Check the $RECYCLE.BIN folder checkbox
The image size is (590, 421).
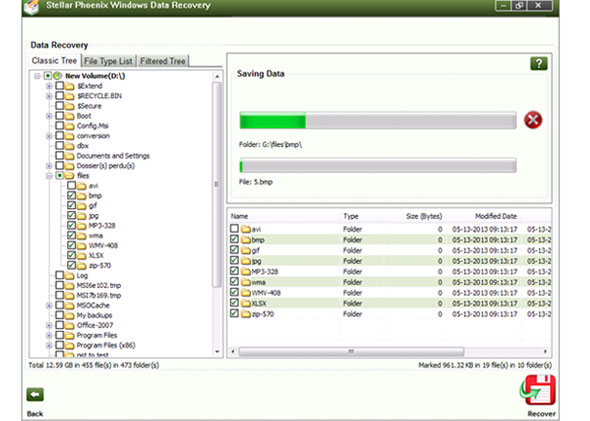[59, 96]
